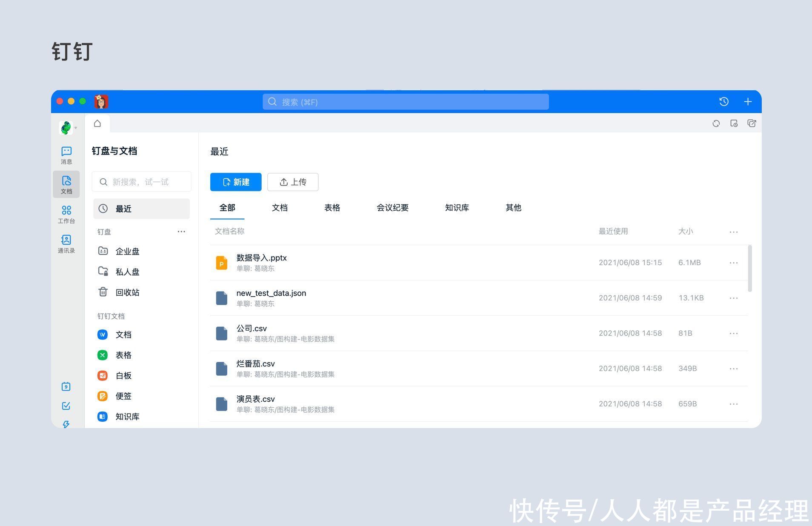The height and width of the screenshot is (526, 812).
Task: Open more options for 演员表.csv row
Action: coord(733,404)
